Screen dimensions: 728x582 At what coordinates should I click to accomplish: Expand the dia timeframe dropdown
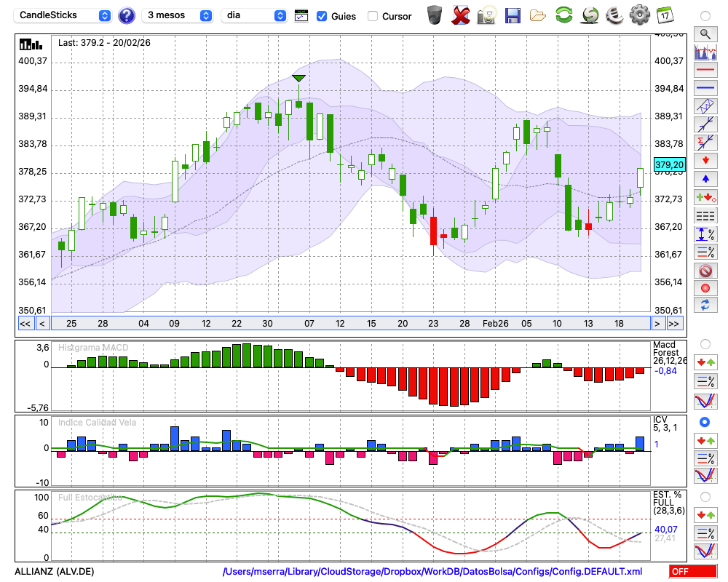(x=254, y=15)
